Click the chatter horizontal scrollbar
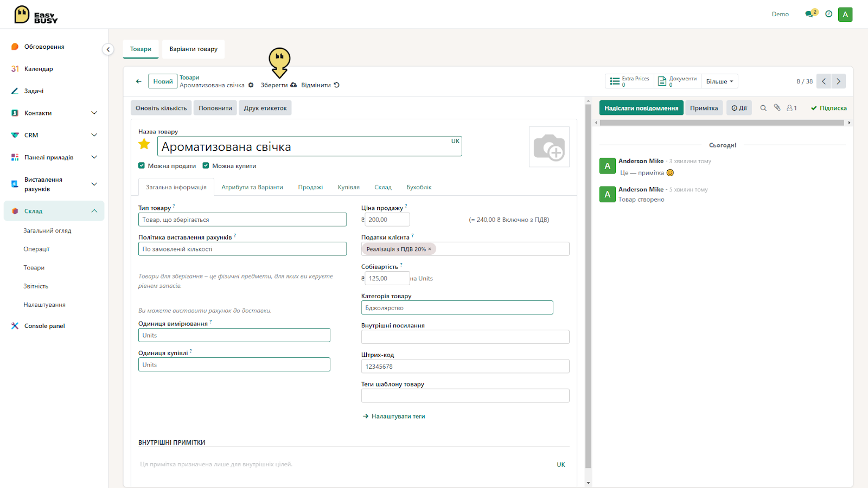The image size is (868, 488). [x=722, y=123]
